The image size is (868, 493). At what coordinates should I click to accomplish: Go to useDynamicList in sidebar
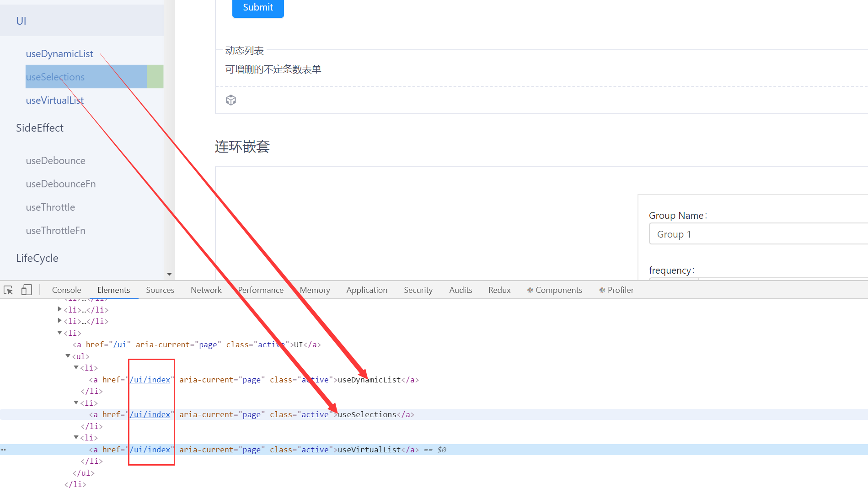(59, 54)
